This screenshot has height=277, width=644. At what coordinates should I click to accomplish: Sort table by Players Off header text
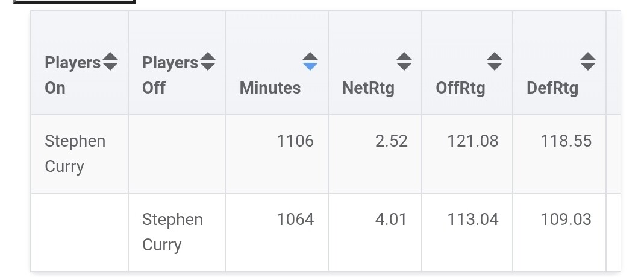pyautogui.click(x=169, y=75)
